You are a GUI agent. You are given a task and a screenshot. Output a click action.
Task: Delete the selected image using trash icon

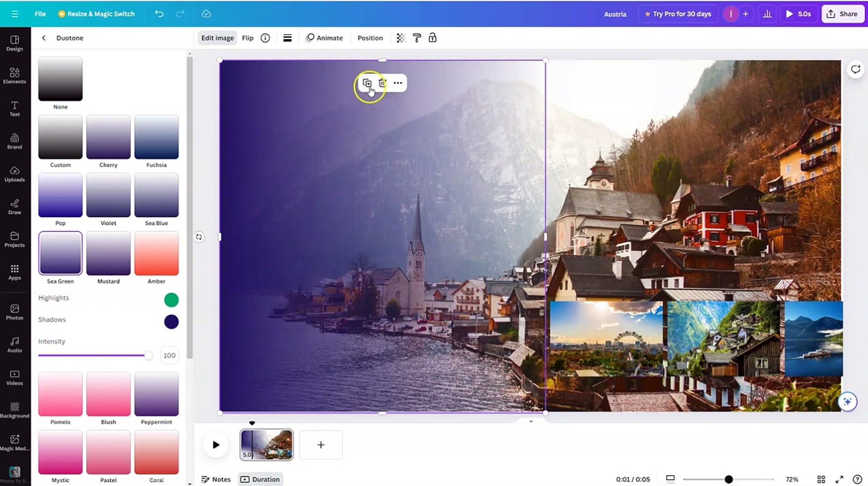[382, 83]
